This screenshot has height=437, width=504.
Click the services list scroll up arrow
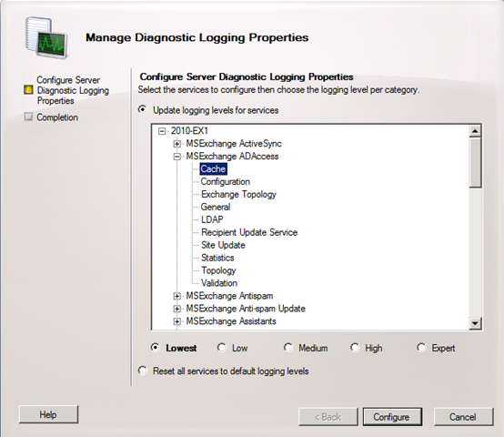(x=475, y=131)
